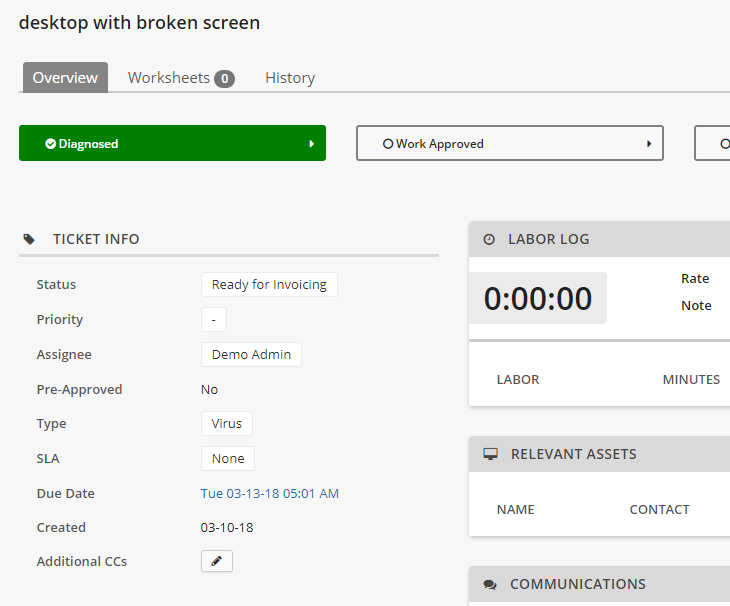Image resolution: width=730 pixels, height=606 pixels.
Task: Change the Assignee from Demo Admin
Action: (251, 354)
